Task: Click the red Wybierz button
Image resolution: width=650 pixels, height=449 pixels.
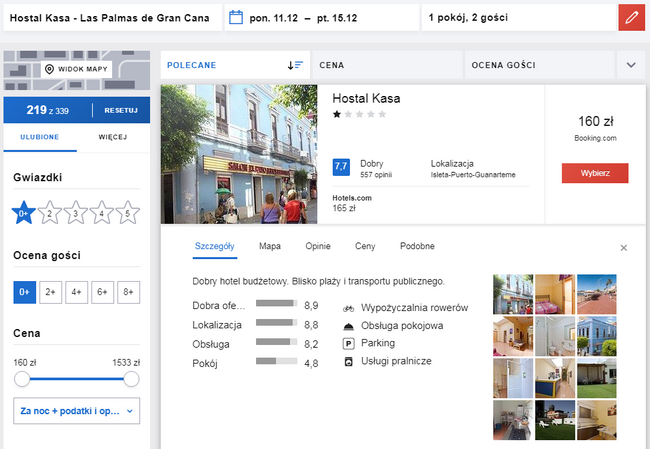Action: point(595,173)
